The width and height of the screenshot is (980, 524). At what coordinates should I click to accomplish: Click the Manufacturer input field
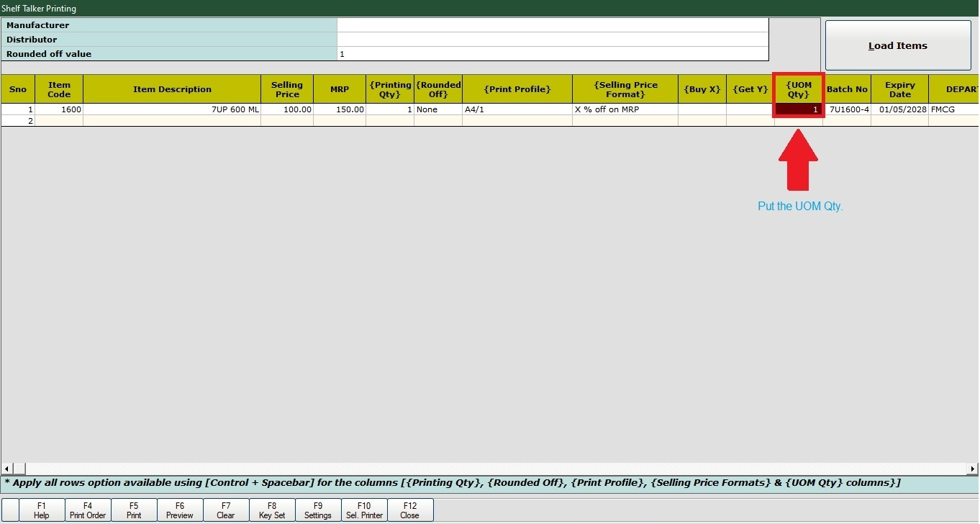pyautogui.click(x=553, y=25)
